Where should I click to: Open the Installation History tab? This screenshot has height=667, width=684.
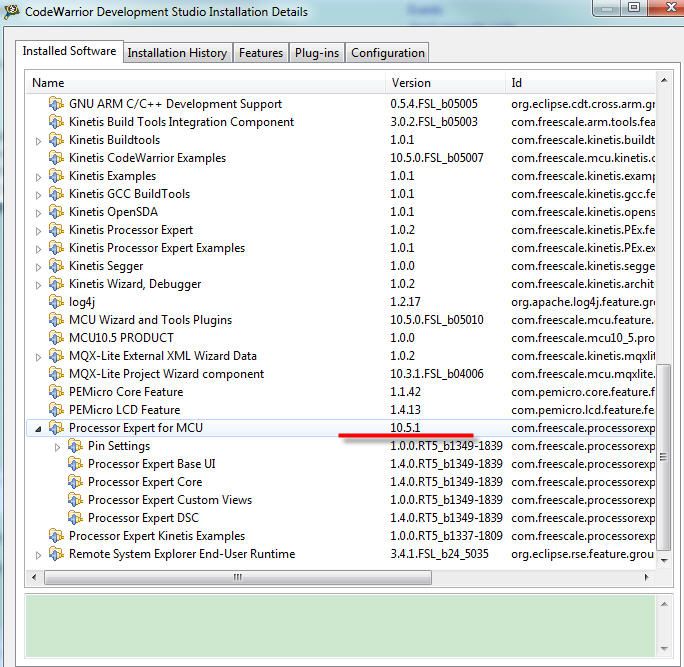[x=177, y=53]
